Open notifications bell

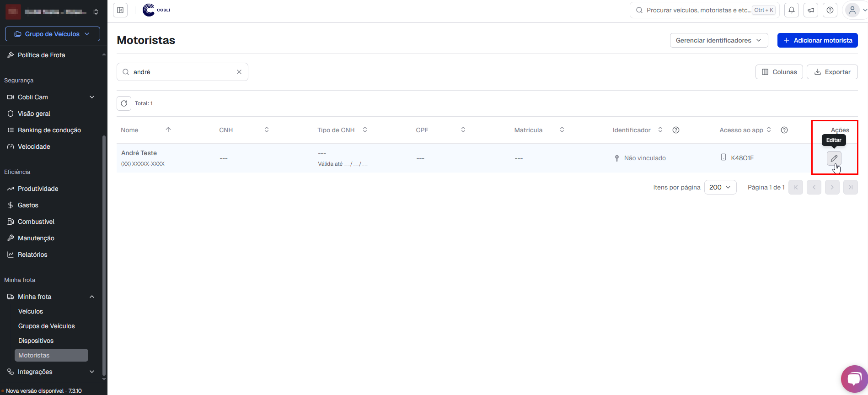pos(792,10)
